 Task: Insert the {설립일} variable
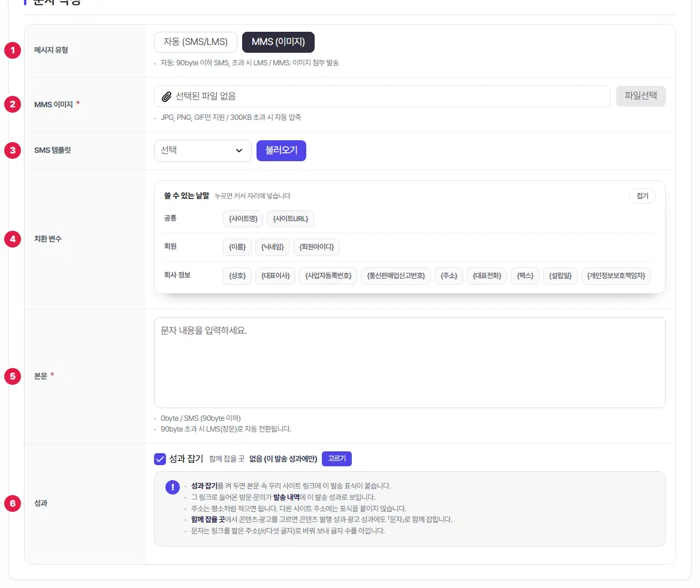click(560, 276)
